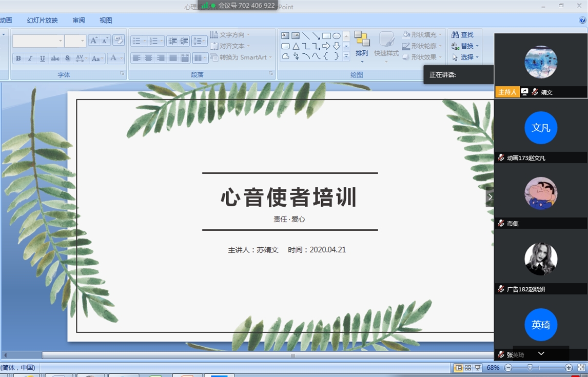Click the Bold formatting icon
Image resolution: width=588 pixels, height=377 pixels.
click(x=18, y=58)
